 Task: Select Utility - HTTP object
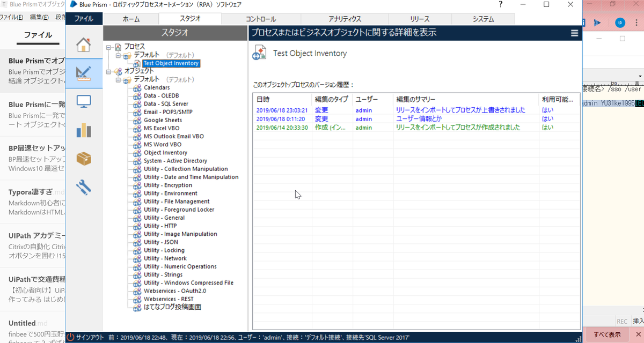tap(160, 226)
